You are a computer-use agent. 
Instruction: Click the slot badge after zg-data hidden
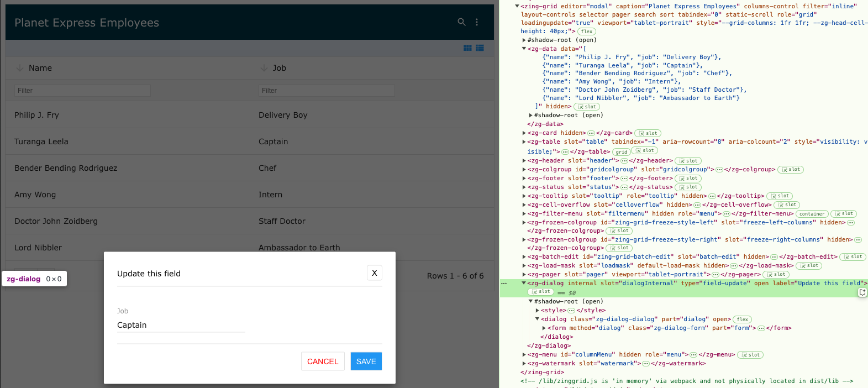pos(587,107)
